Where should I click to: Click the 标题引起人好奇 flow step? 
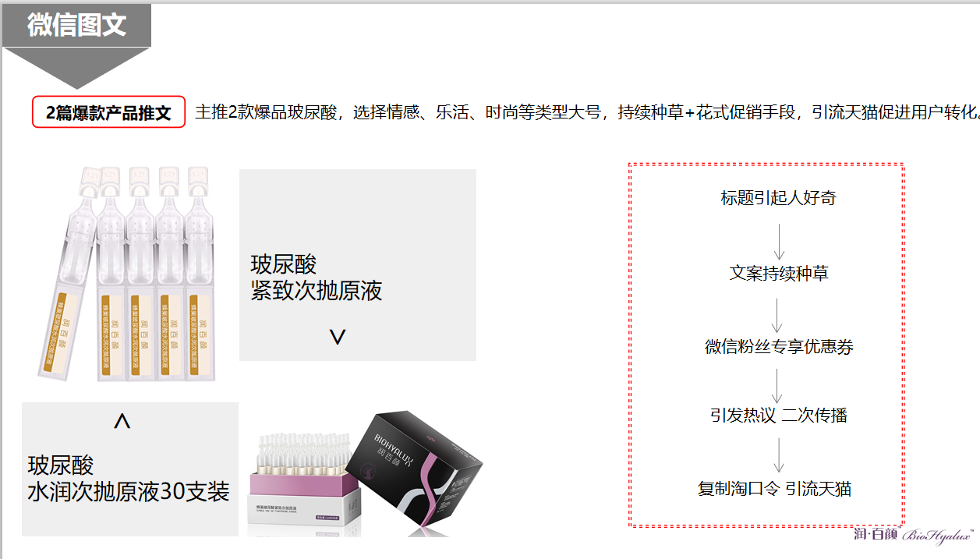point(778,198)
